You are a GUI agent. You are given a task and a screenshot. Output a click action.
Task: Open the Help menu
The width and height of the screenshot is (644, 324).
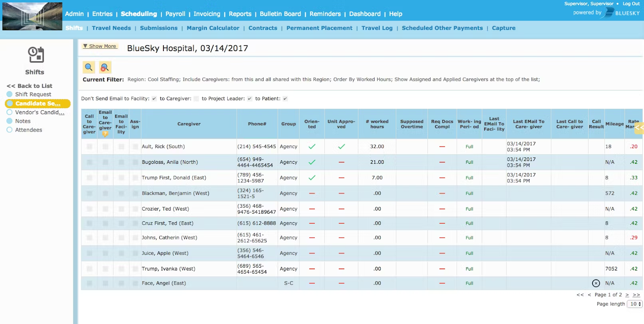[396, 14]
